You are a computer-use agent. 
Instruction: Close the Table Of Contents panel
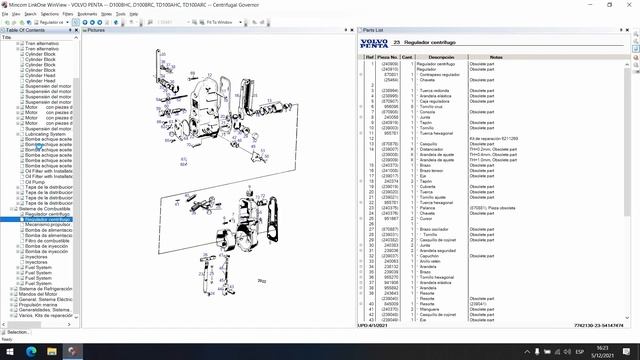coord(76,30)
